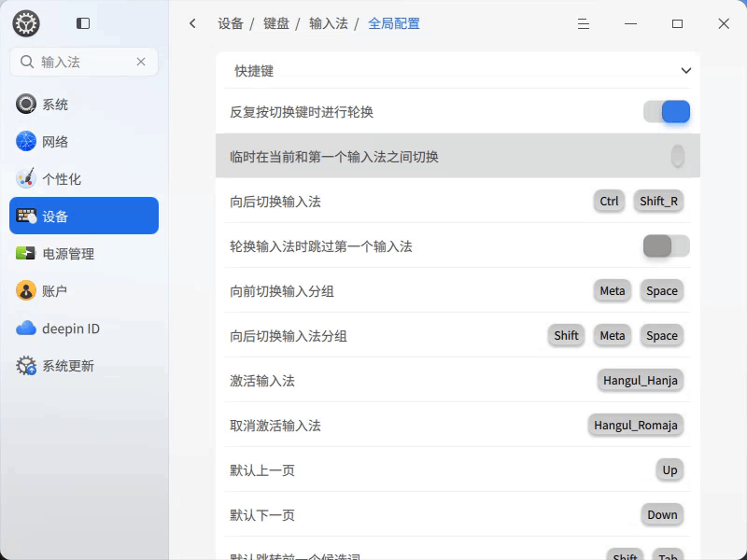Image resolution: width=747 pixels, height=560 pixels.
Task: Click 向后切换输入法分组 label
Action: [x=289, y=336]
